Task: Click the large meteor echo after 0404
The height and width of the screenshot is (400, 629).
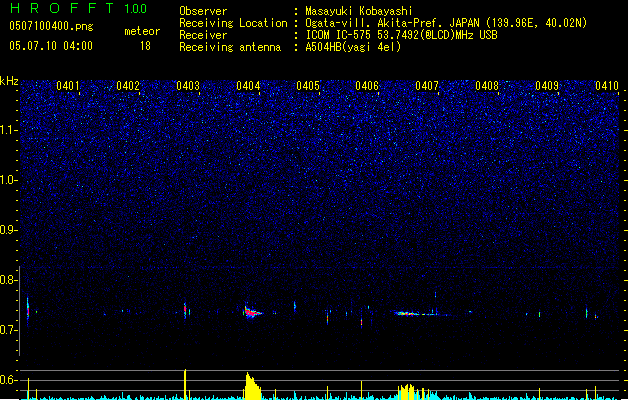Action: click(252, 312)
